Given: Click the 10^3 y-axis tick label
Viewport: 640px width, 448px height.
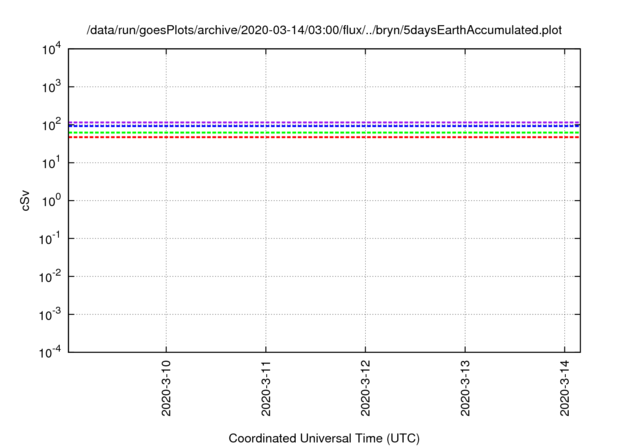Looking at the screenshot, I should tap(52, 88).
